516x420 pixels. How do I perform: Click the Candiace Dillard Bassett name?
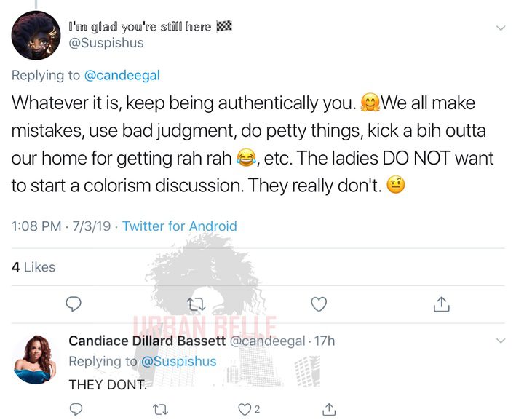pyautogui.click(x=147, y=341)
